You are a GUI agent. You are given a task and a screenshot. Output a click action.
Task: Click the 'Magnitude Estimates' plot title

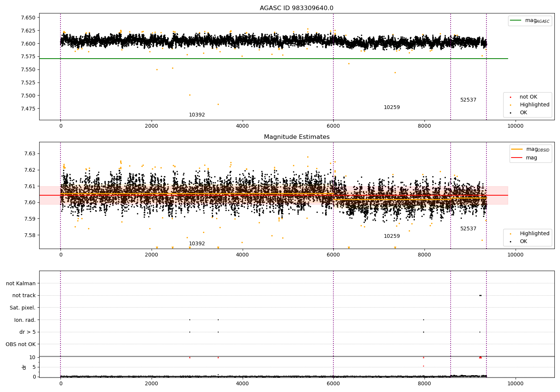coord(296,137)
